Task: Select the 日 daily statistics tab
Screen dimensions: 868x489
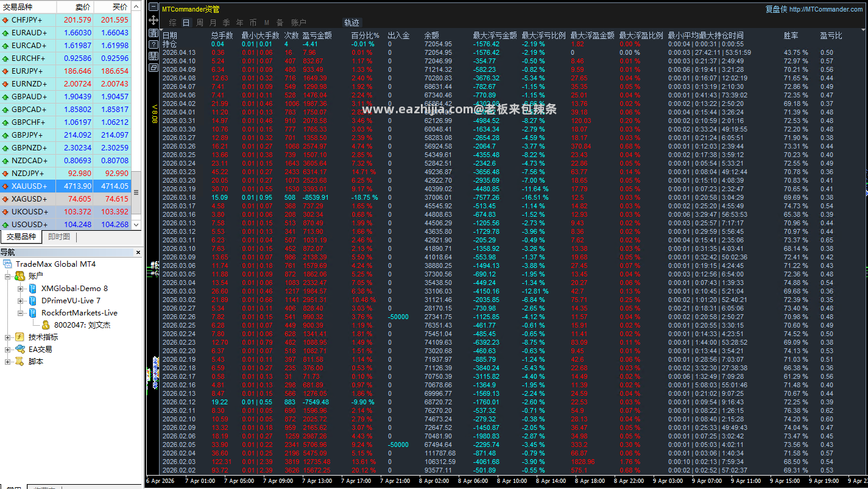Action: (186, 23)
